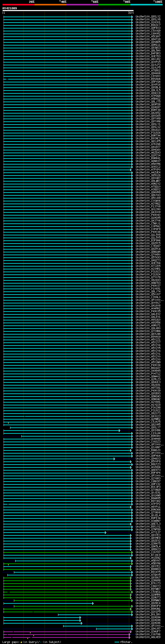Click label UniRef100_B4F8R3
Screen dimensions: 165x644
148,54
